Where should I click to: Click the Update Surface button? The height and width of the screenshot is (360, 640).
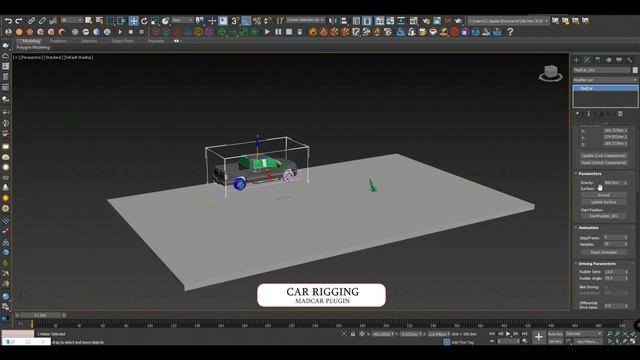[x=604, y=202]
